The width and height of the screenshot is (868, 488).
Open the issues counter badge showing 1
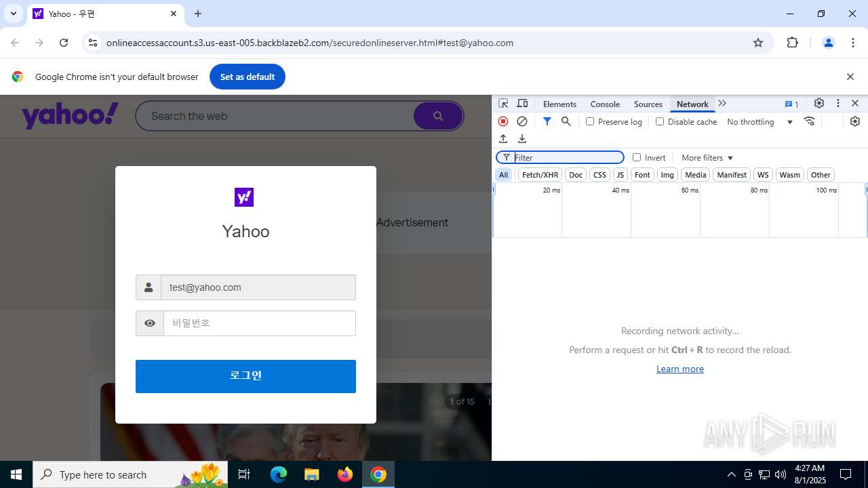791,104
